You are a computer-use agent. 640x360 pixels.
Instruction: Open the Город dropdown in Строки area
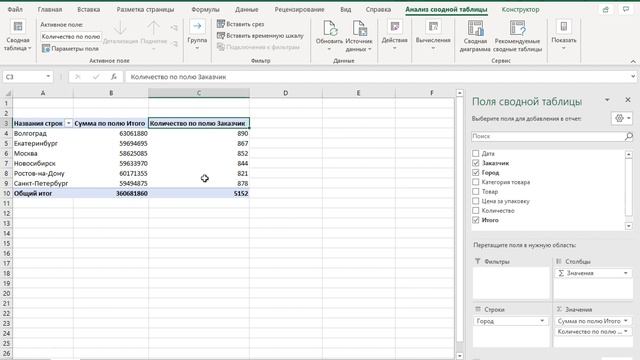pyautogui.click(x=542, y=321)
